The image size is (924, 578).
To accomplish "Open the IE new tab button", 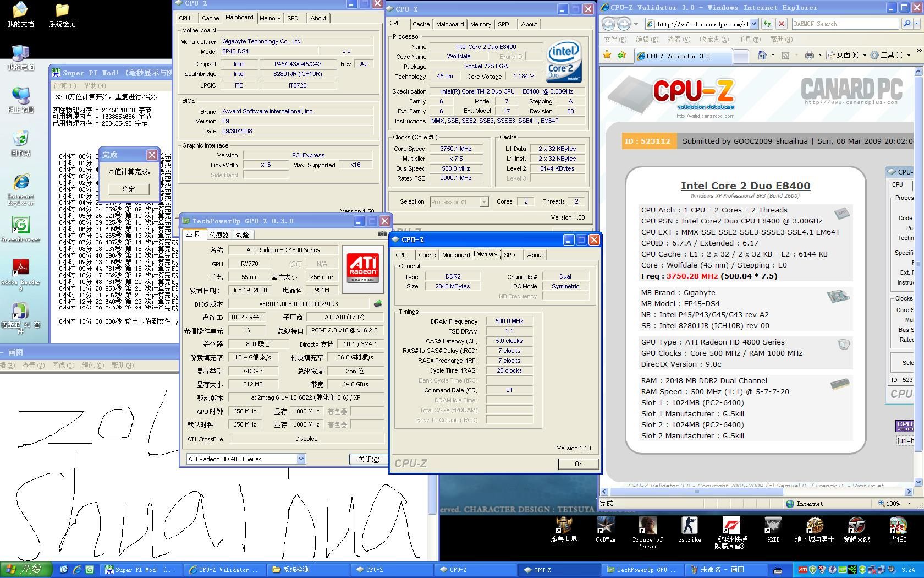I will (741, 56).
